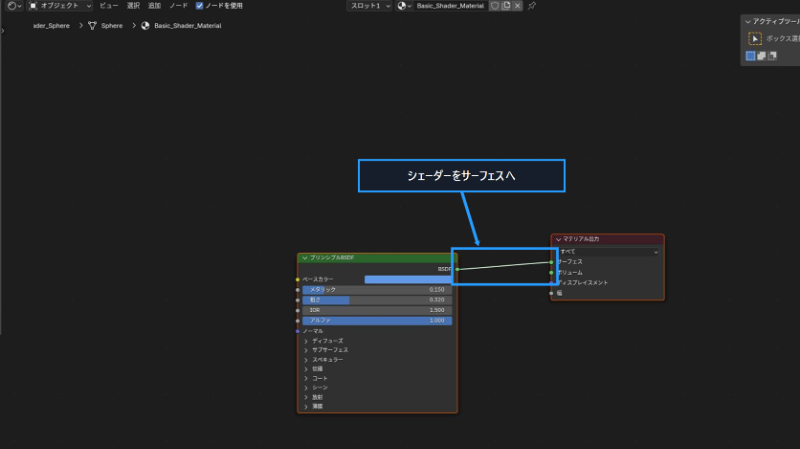Unlink material with the X icon

(517, 6)
